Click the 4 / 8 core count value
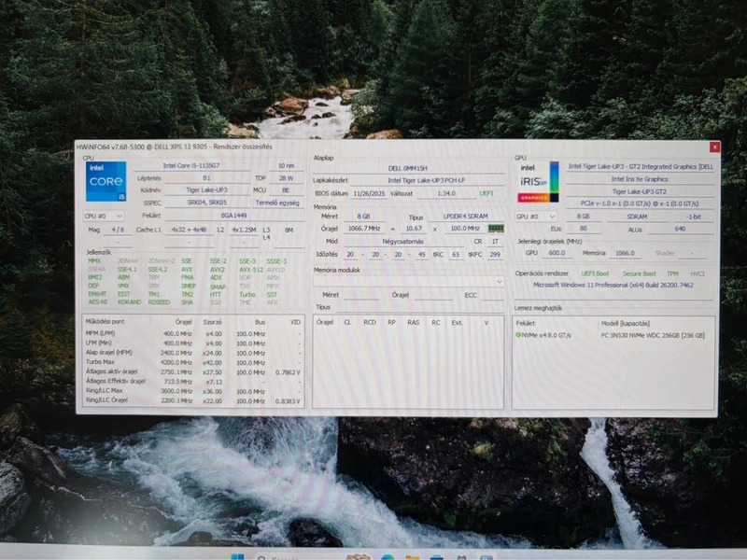The image size is (747, 560). [118, 230]
